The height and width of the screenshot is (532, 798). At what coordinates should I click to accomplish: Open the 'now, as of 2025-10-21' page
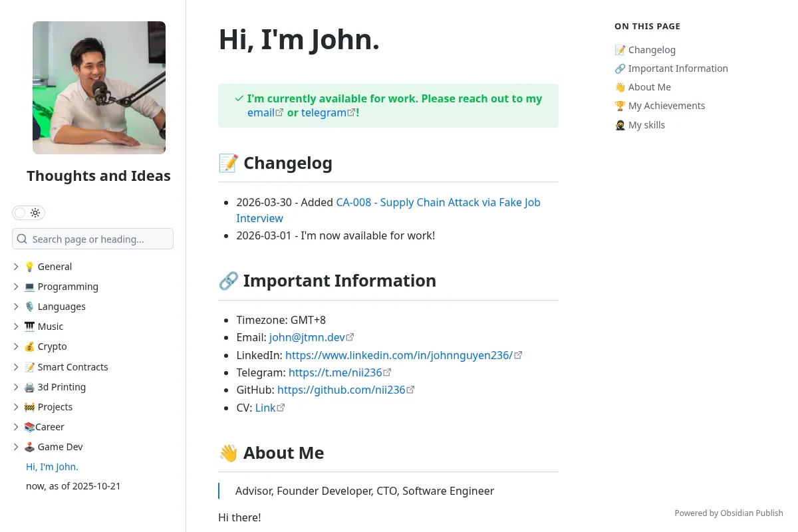73,486
